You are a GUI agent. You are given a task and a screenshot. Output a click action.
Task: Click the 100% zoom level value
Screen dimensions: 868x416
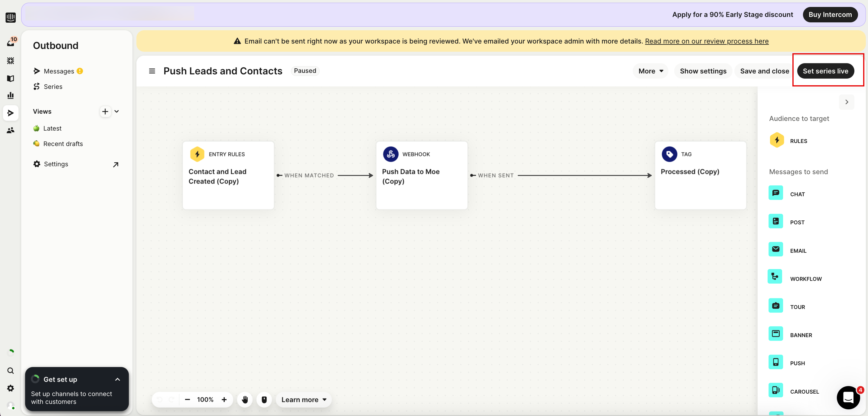click(205, 400)
